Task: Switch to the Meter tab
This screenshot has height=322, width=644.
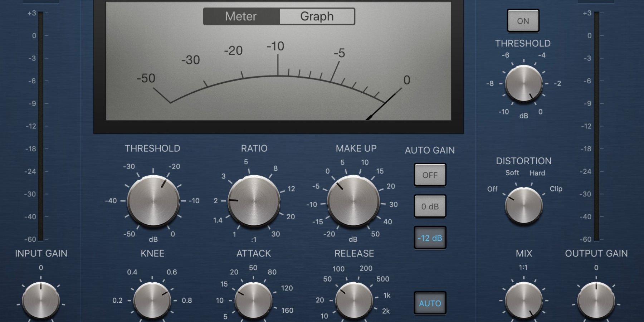Action: pyautogui.click(x=241, y=16)
